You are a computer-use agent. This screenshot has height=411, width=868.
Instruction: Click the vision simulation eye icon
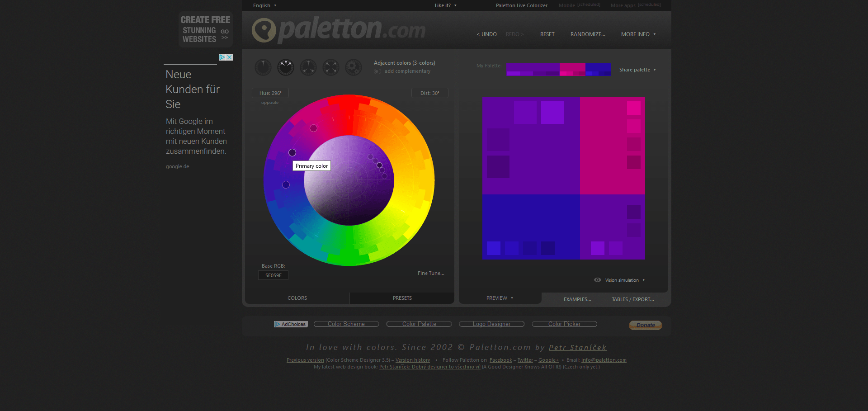tap(597, 280)
